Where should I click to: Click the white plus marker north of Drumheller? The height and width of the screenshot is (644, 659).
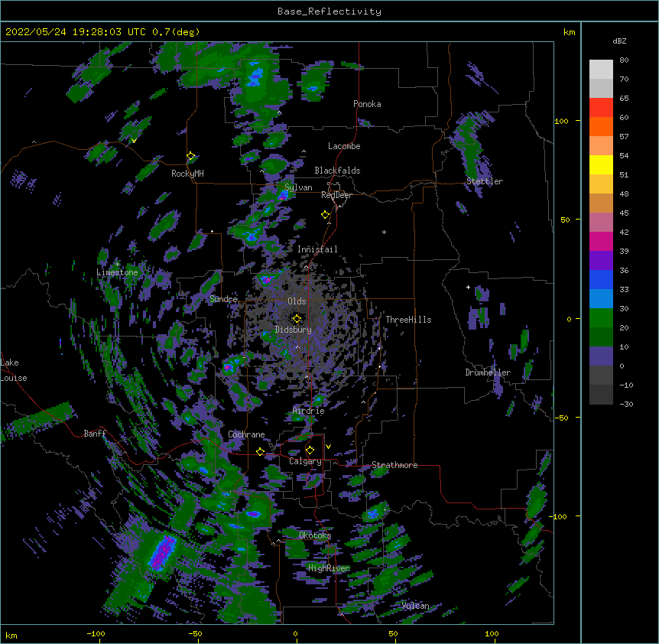pyautogui.click(x=468, y=287)
